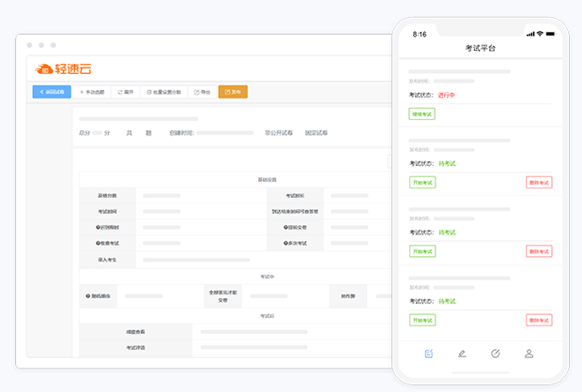Viewport: 582px width, 392px height.
Task: Click help icon beside 多次考试
Action: pyautogui.click(x=283, y=243)
